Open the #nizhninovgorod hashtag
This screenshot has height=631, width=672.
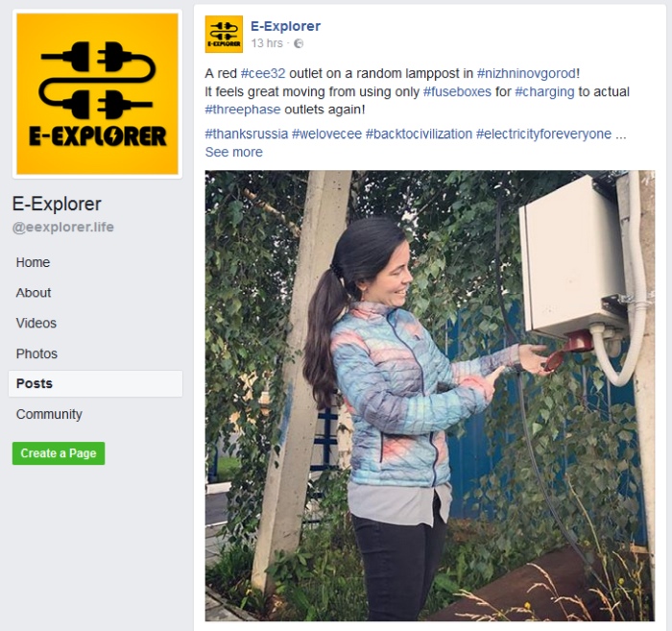click(526, 73)
